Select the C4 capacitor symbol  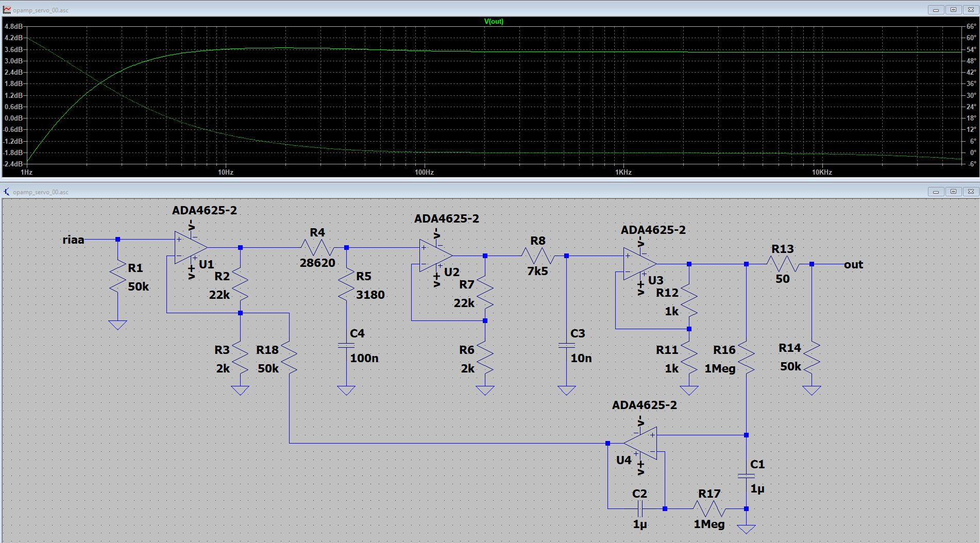pos(346,346)
